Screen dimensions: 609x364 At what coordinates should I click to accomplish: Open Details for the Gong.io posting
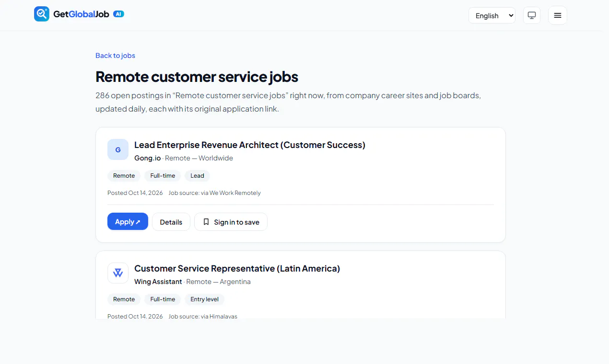pyautogui.click(x=171, y=222)
